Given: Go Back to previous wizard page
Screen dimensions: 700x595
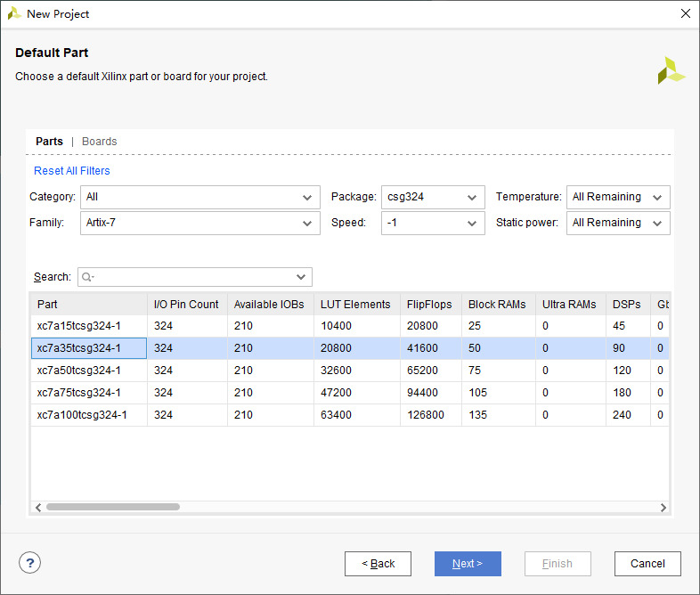Looking at the screenshot, I should (378, 564).
